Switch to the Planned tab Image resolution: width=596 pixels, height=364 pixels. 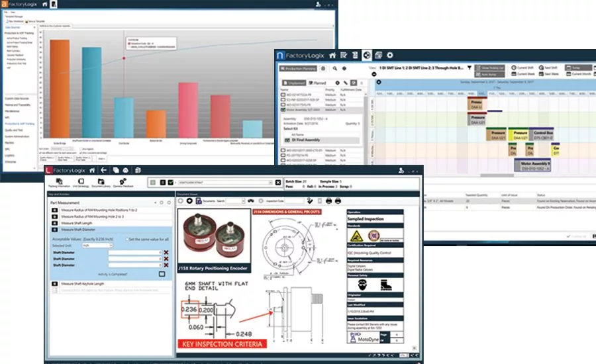(317, 83)
